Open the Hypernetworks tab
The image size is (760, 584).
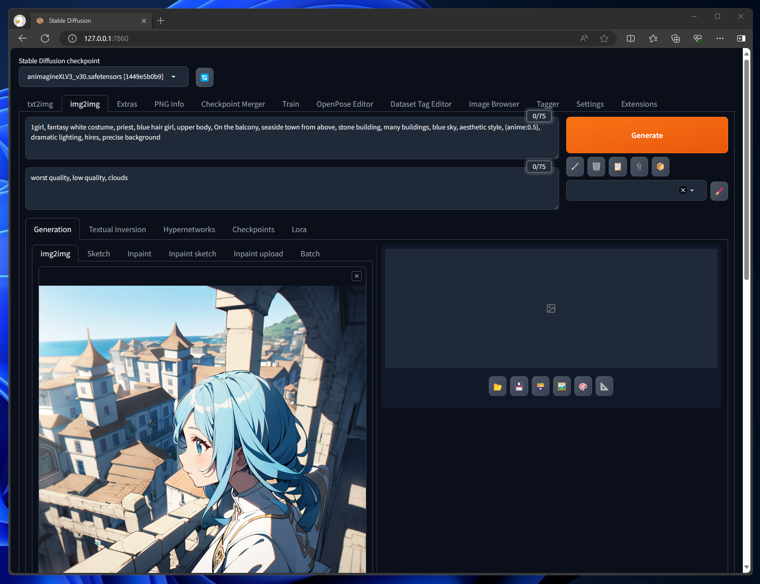(189, 230)
